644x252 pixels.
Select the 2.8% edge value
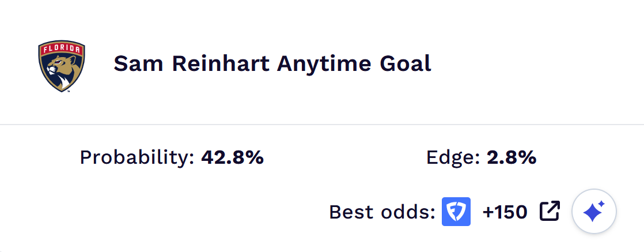click(x=512, y=157)
